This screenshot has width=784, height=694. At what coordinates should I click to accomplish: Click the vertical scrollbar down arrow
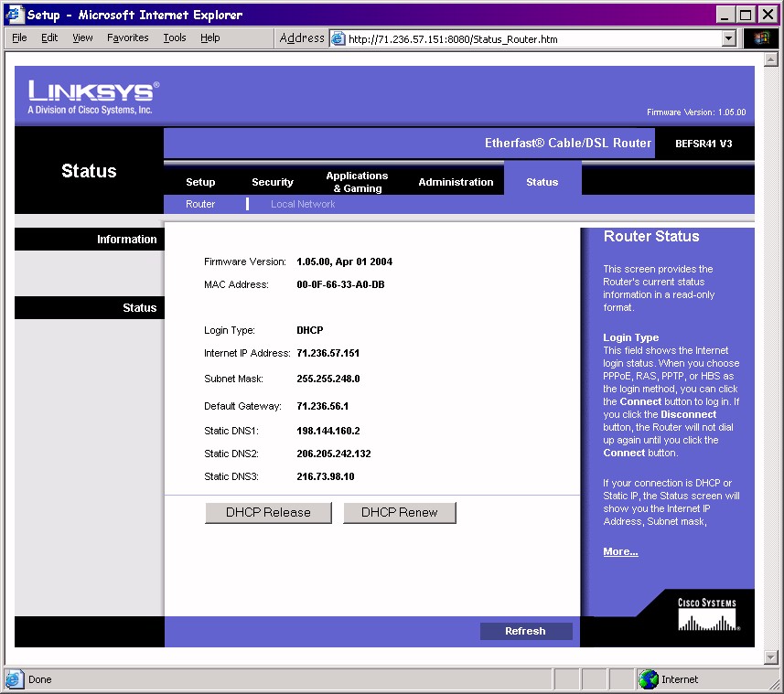point(771,657)
